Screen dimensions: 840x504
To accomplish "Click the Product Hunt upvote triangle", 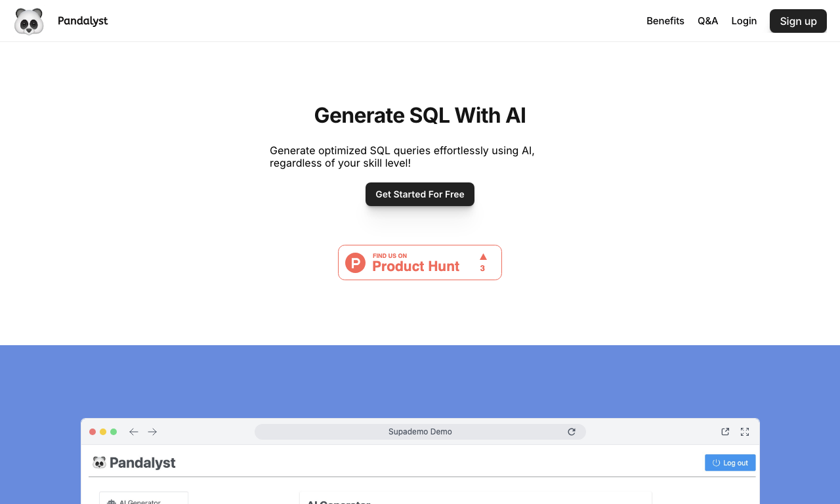I will point(483,257).
